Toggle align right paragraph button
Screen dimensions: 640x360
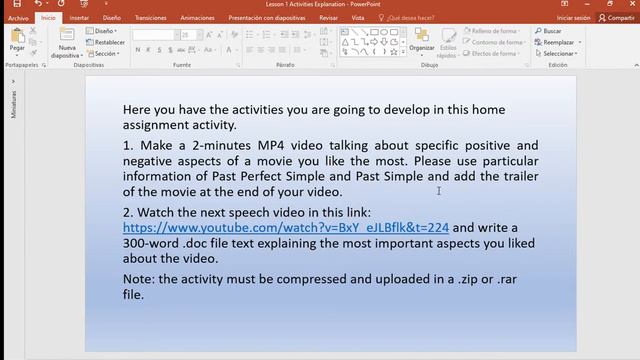pos(271,50)
